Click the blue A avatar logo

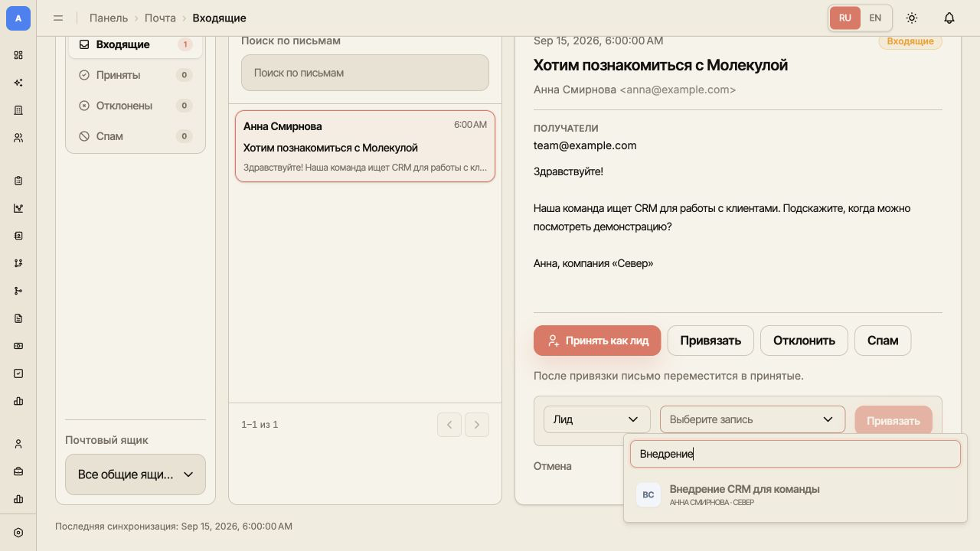(x=18, y=18)
